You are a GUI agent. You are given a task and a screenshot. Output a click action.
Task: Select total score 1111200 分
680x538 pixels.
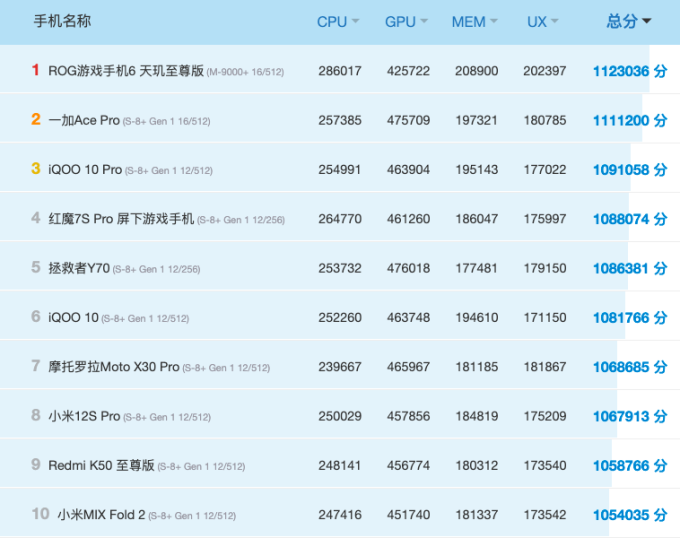[x=630, y=121]
